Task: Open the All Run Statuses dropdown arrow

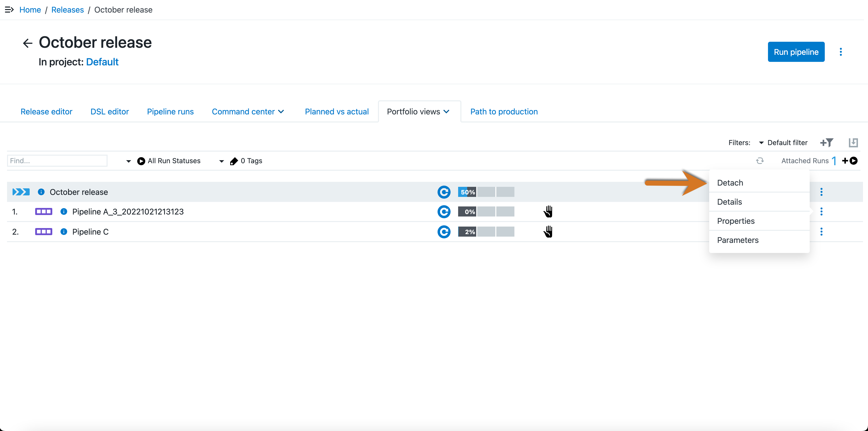Action: coord(128,161)
